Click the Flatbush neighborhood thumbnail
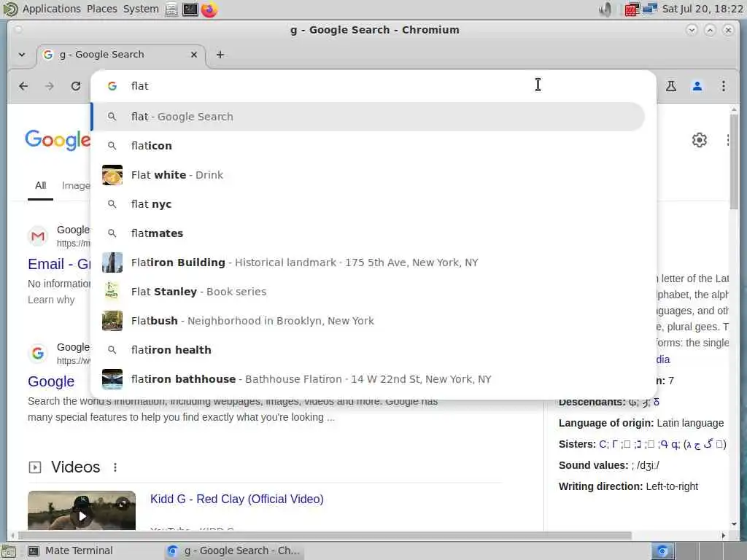Viewport: 747px width, 560px height. [x=112, y=321]
